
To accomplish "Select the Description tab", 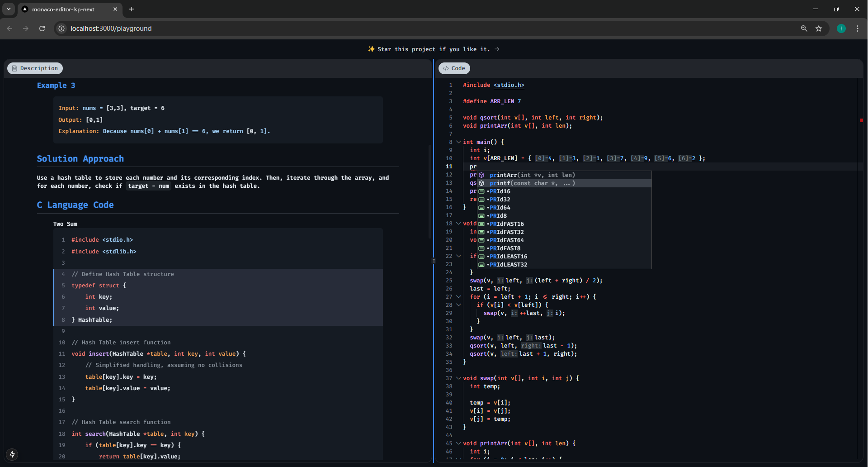I will click(35, 68).
